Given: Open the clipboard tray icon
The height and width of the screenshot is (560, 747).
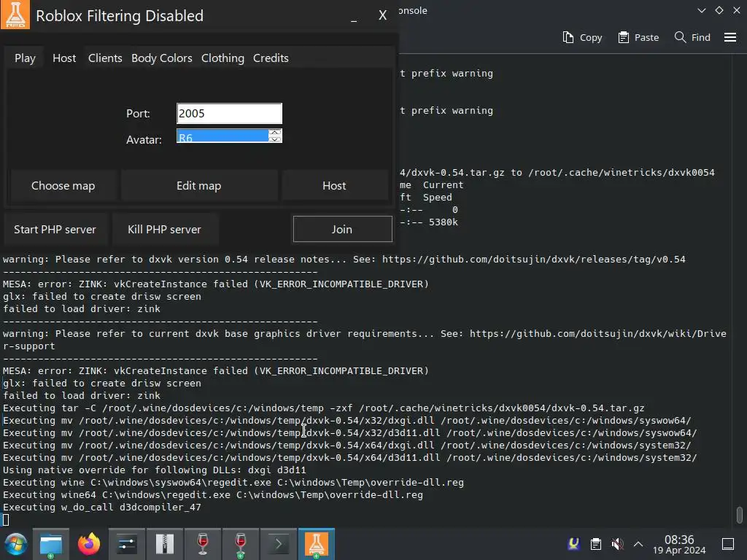Looking at the screenshot, I should click(x=595, y=544).
